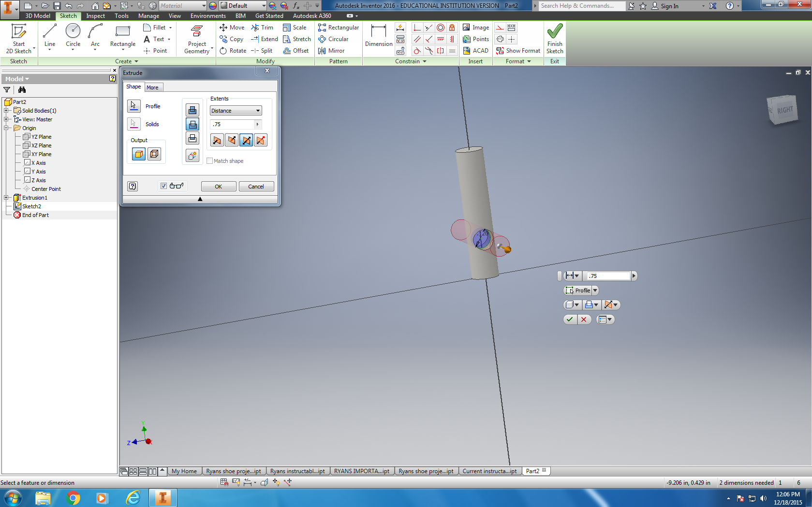
Task: Select New Solid operation in Extrude dialog
Action: [x=192, y=155]
